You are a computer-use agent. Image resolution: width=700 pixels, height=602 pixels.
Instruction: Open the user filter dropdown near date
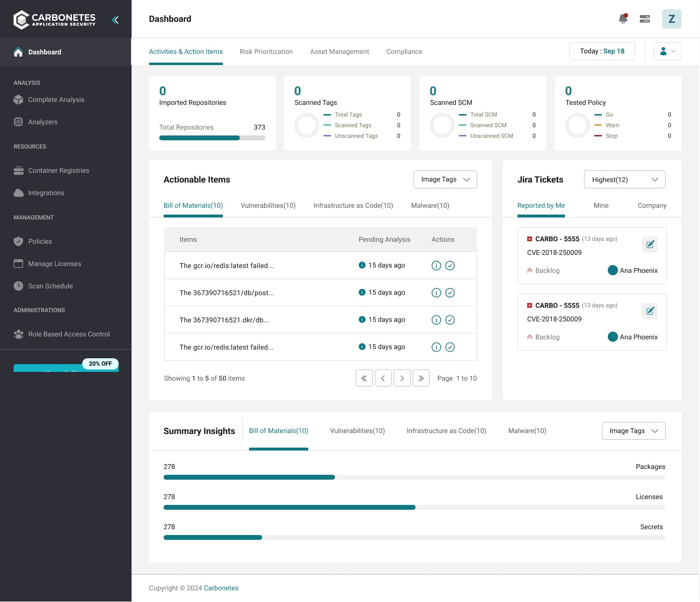click(x=667, y=51)
